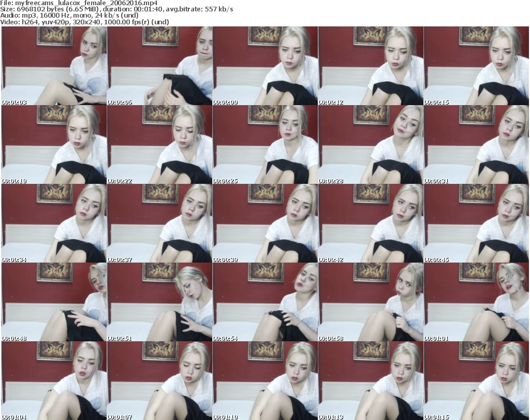Select the frame marked 00:01:04
The width and height of the screenshot is (530, 420).
click(54, 381)
